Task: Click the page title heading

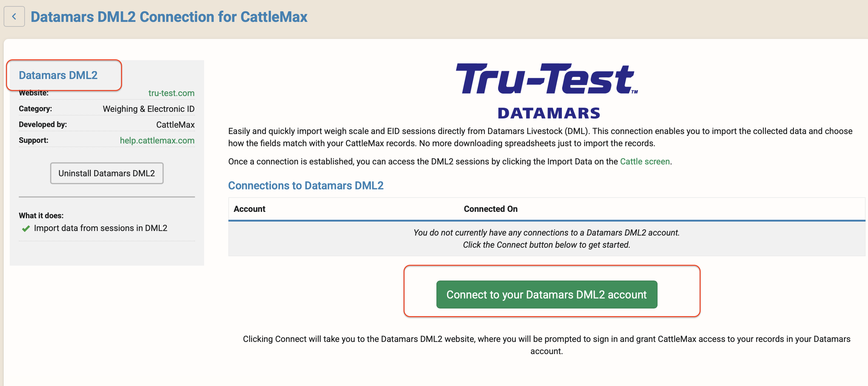Action: [x=169, y=17]
